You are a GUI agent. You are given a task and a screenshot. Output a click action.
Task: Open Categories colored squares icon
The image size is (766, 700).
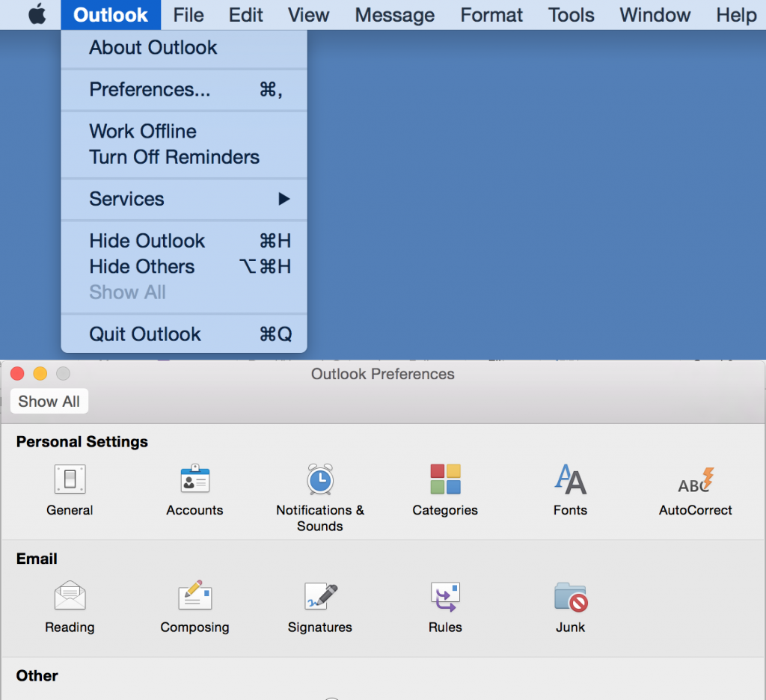pos(445,479)
